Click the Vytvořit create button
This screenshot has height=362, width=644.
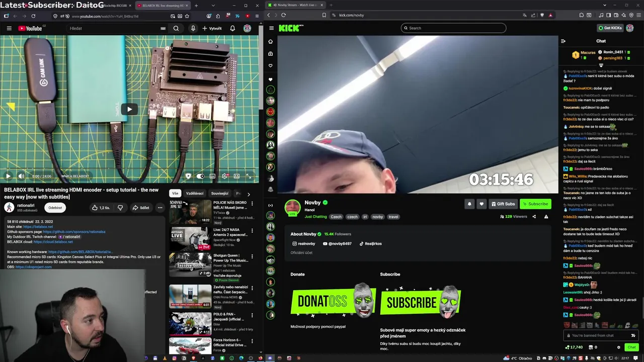click(x=212, y=28)
